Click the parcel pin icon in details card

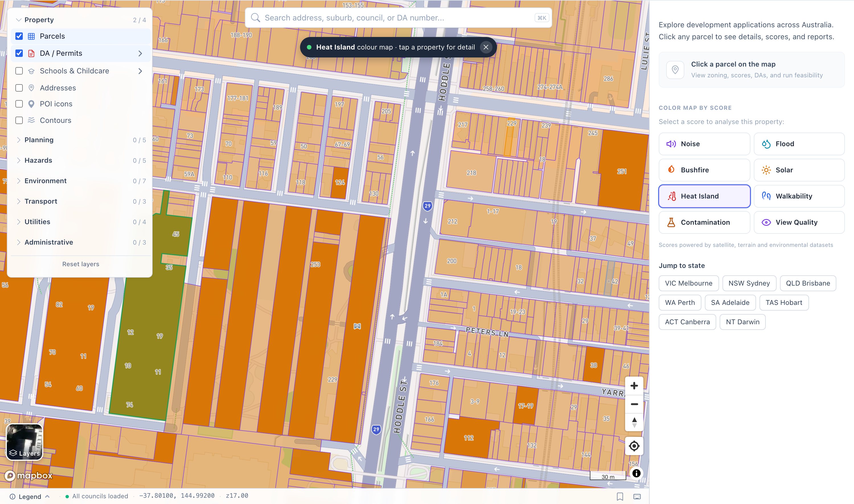(x=675, y=70)
